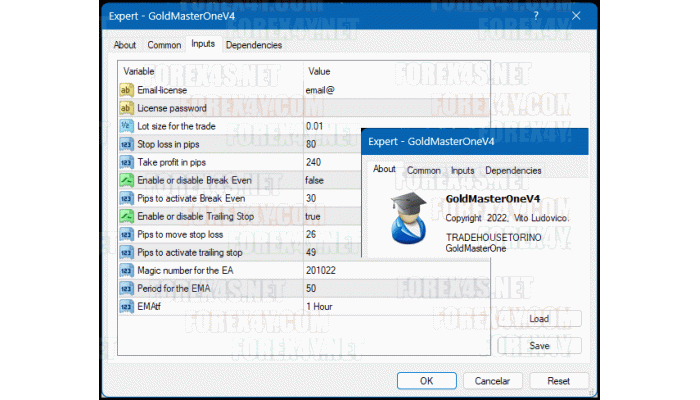Toggle the Trailing Stop value true
The image size is (700, 400).
[x=314, y=216]
